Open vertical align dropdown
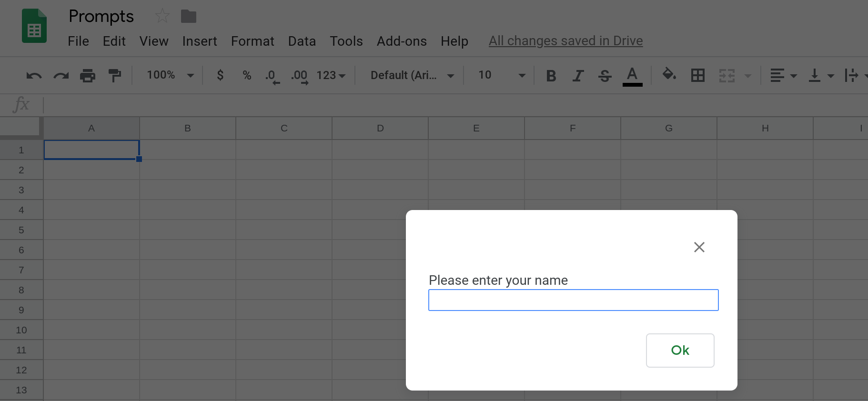 click(821, 75)
